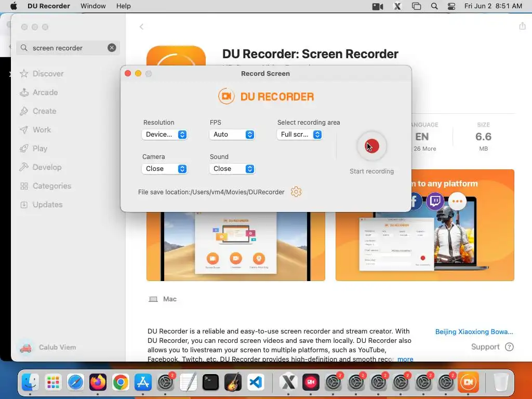Open App Store from the dock
This screenshot has height=399, width=532.
(x=143, y=382)
